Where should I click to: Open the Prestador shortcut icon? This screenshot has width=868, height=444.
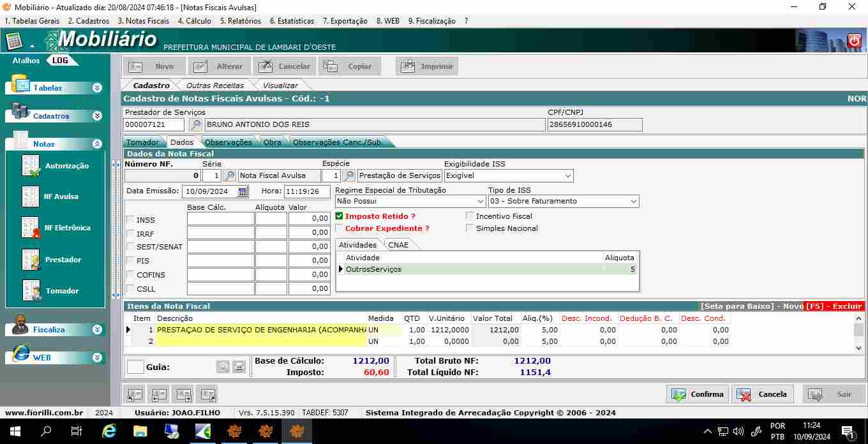(x=31, y=260)
